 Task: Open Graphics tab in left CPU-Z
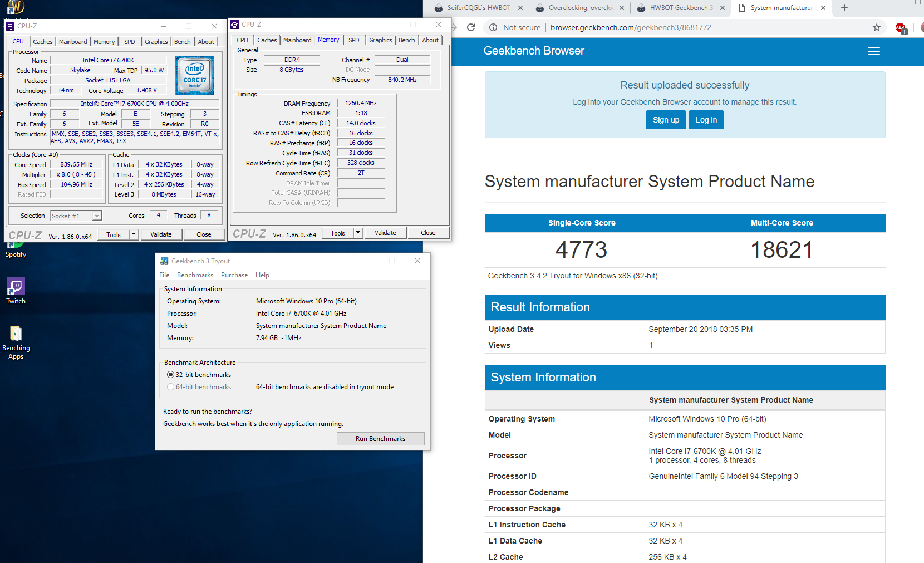(156, 42)
